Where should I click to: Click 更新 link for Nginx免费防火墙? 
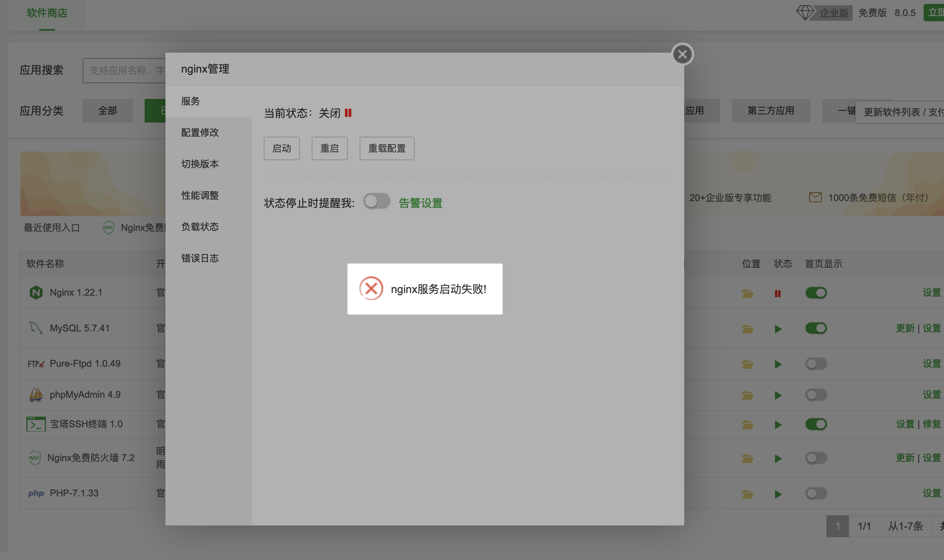pyautogui.click(x=905, y=458)
